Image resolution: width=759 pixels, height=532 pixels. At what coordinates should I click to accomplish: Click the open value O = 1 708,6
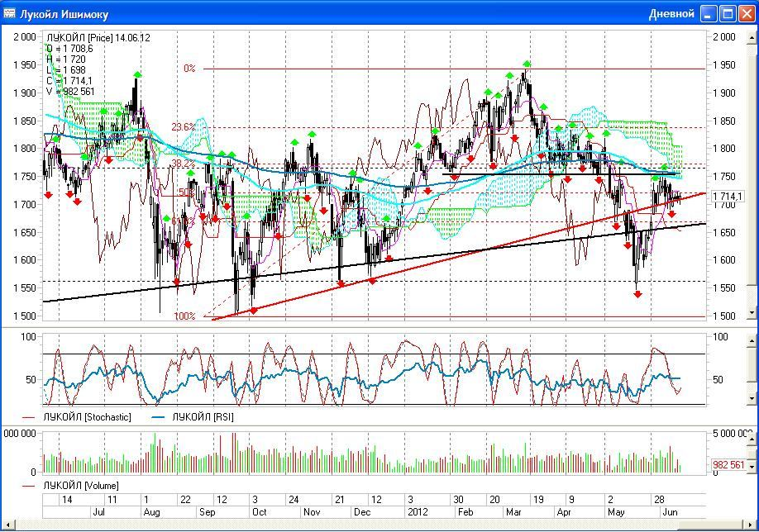(69, 49)
